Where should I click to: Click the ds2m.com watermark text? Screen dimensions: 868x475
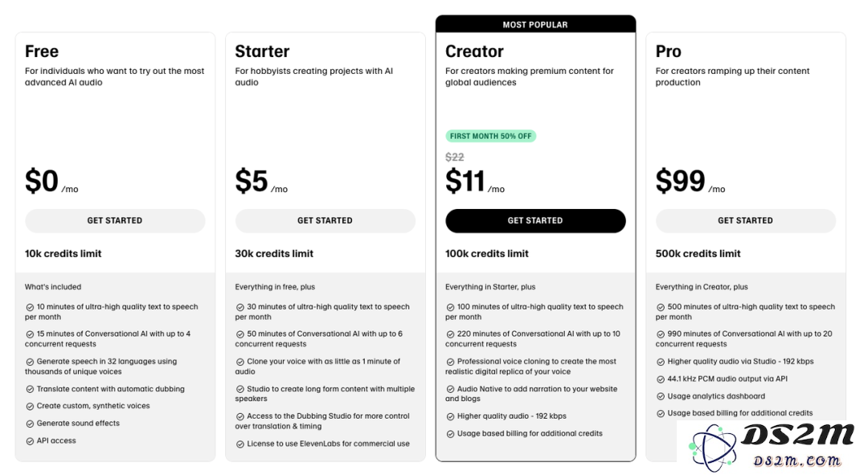pos(796,461)
